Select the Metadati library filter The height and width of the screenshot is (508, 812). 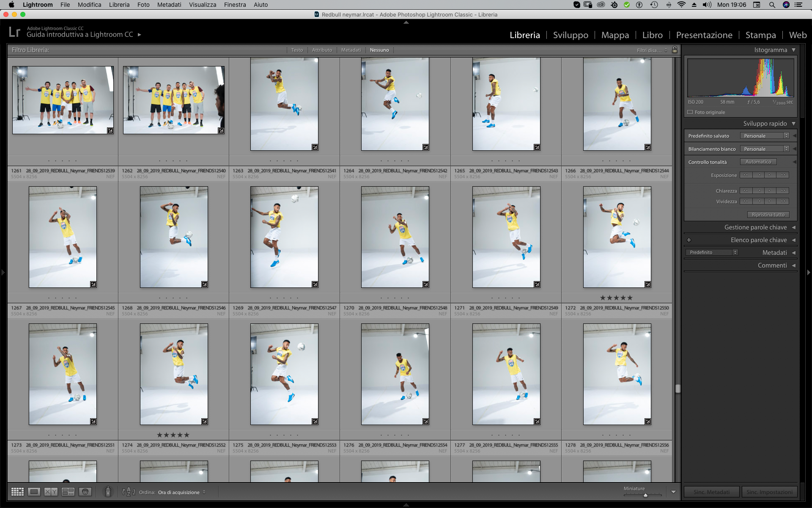tap(351, 50)
